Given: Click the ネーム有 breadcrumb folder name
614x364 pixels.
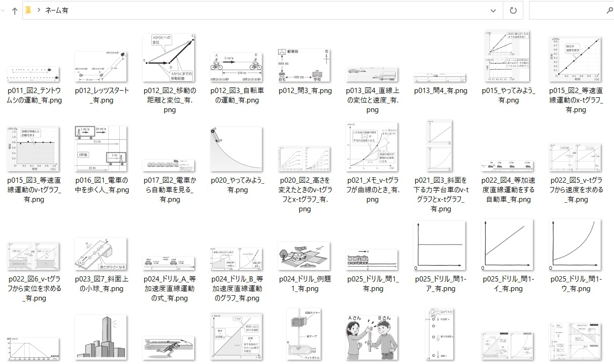Looking at the screenshot, I should coord(56,10).
